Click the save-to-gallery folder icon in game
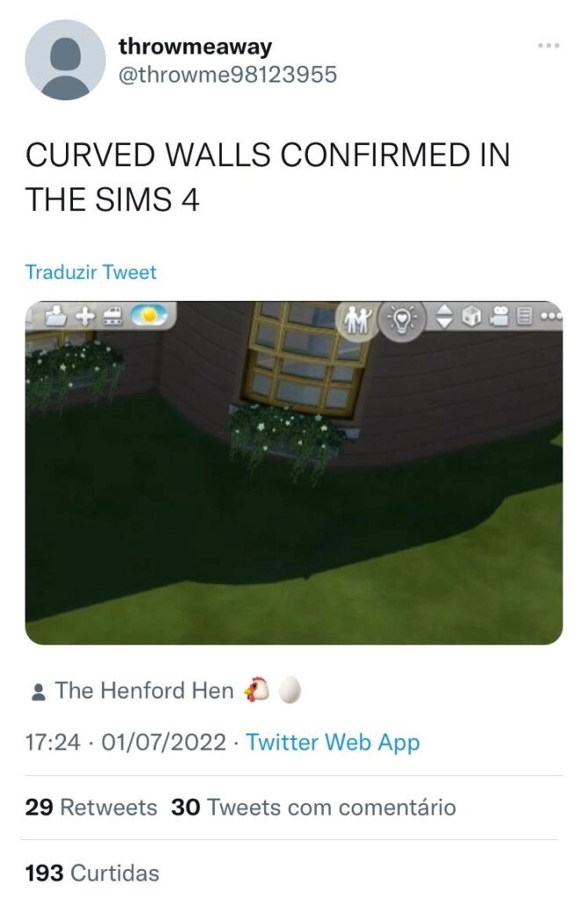Image resolution: width=588 pixels, height=899 pixels. tap(56, 315)
